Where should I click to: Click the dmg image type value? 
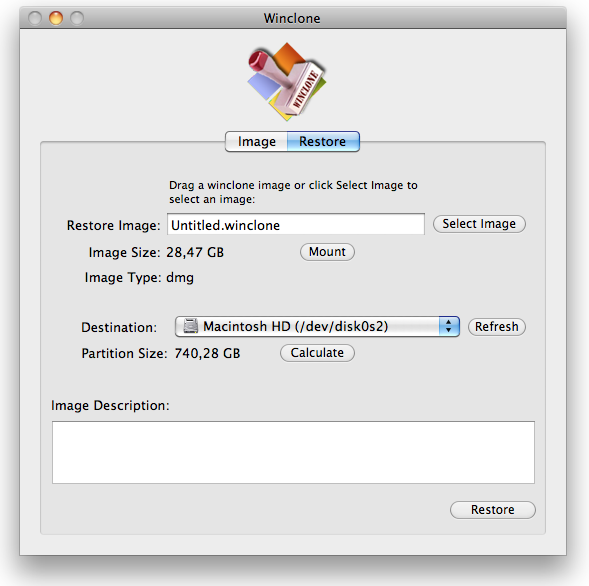(180, 278)
